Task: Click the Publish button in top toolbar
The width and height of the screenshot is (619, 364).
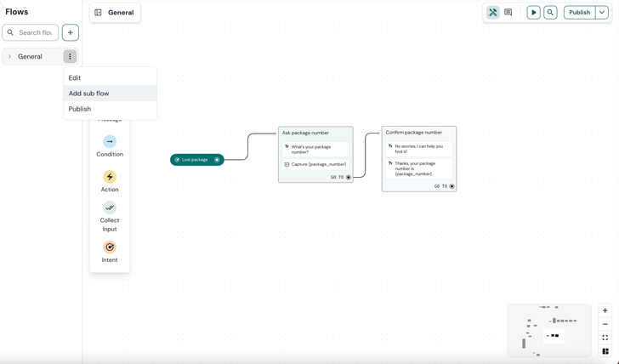Action: (x=579, y=13)
